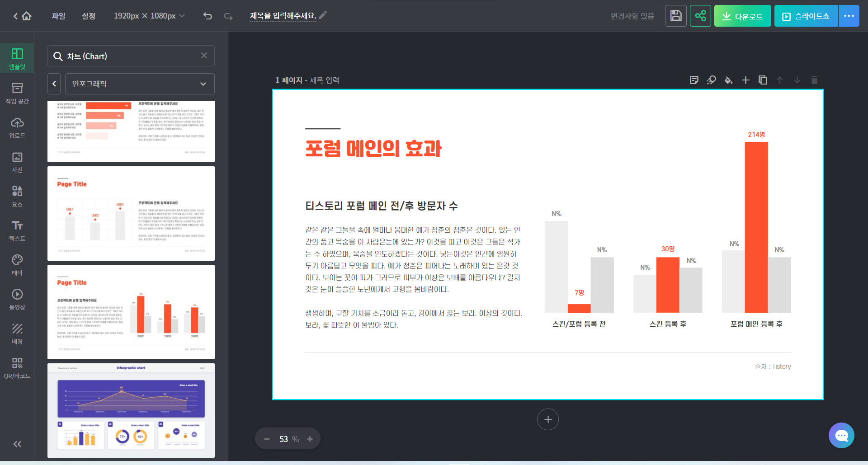Open the more options ellipsis button
The width and height of the screenshot is (868, 465).
[x=849, y=16]
